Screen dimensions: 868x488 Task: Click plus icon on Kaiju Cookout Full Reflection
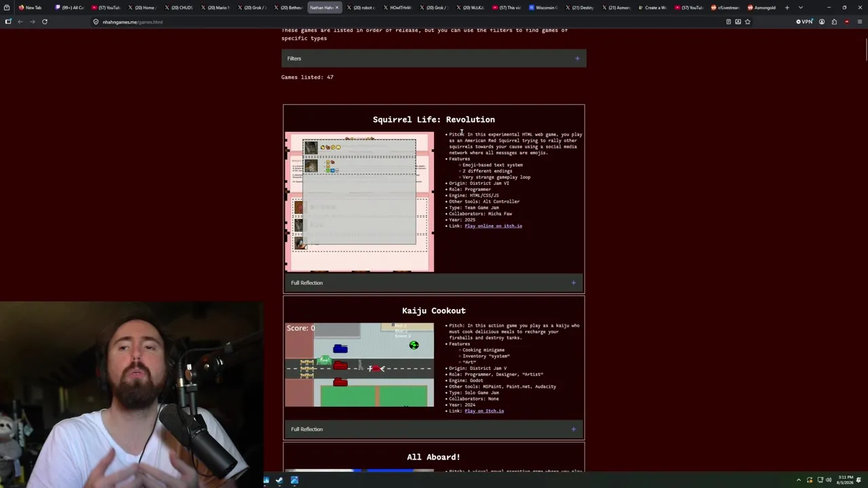[573, 429]
